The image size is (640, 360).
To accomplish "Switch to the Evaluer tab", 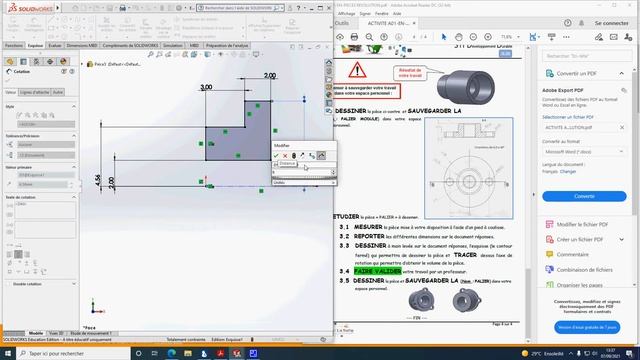I will 55,46.
